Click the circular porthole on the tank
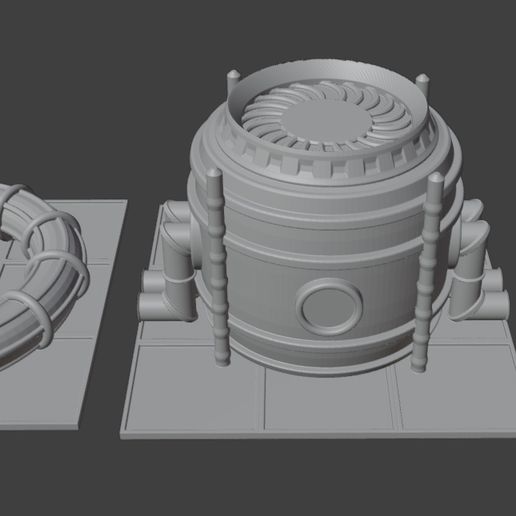 [329, 307]
